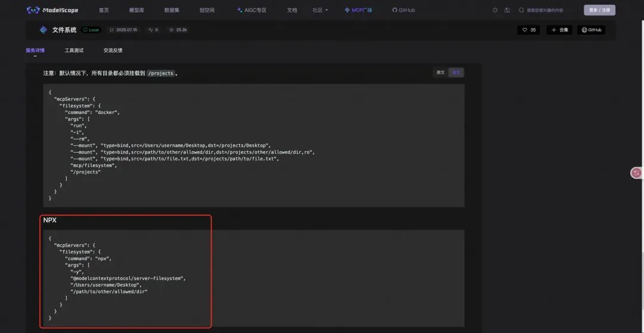Image resolution: width=644 pixels, height=333 pixels.
Task: Open the 模型库 navigation item
Action: coord(137,10)
